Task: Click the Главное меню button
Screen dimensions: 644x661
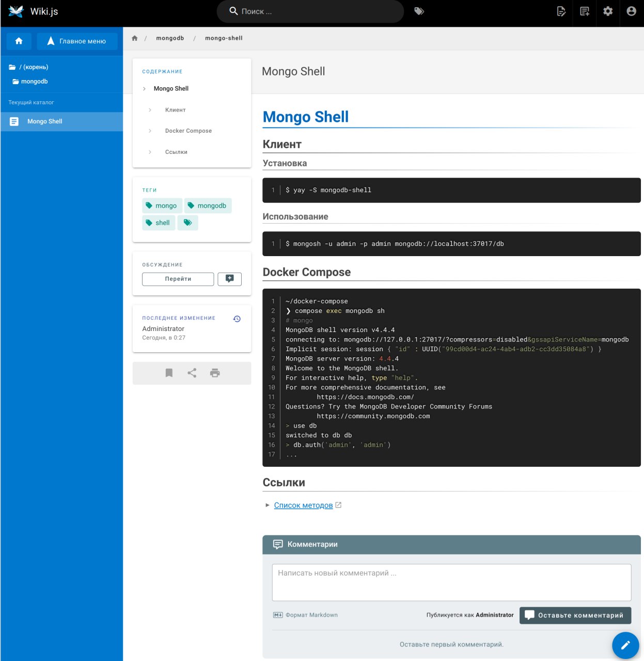Action: pos(77,41)
